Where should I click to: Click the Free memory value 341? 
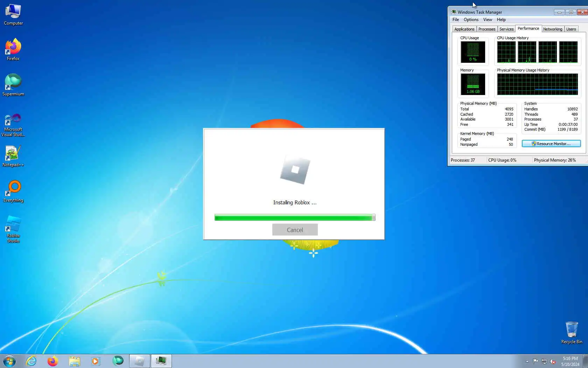point(510,124)
